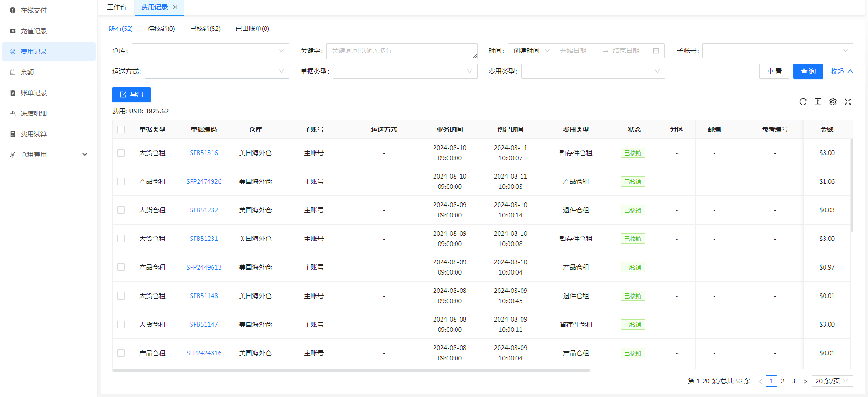Open the 仓库 dropdown

pos(210,51)
